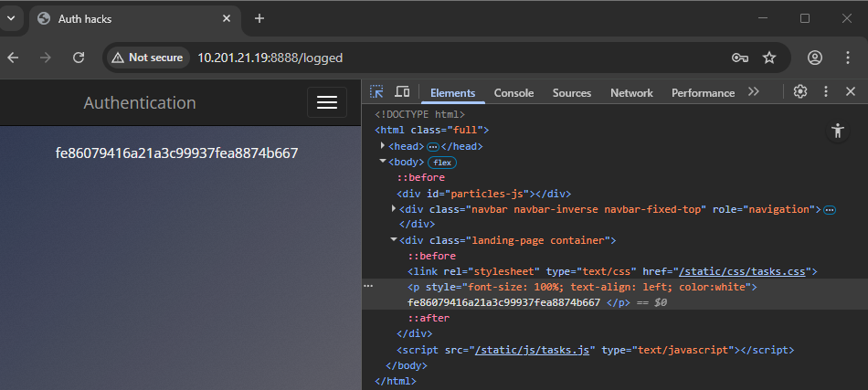The image size is (868, 390).
Task: Select the Auth hacks browser tab
Action: (x=135, y=19)
